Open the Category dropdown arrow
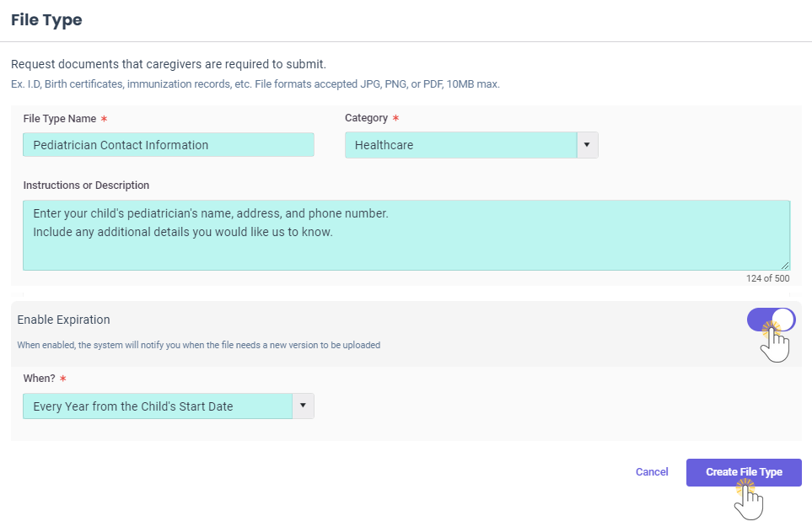The height and width of the screenshot is (527, 812). click(x=587, y=144)
